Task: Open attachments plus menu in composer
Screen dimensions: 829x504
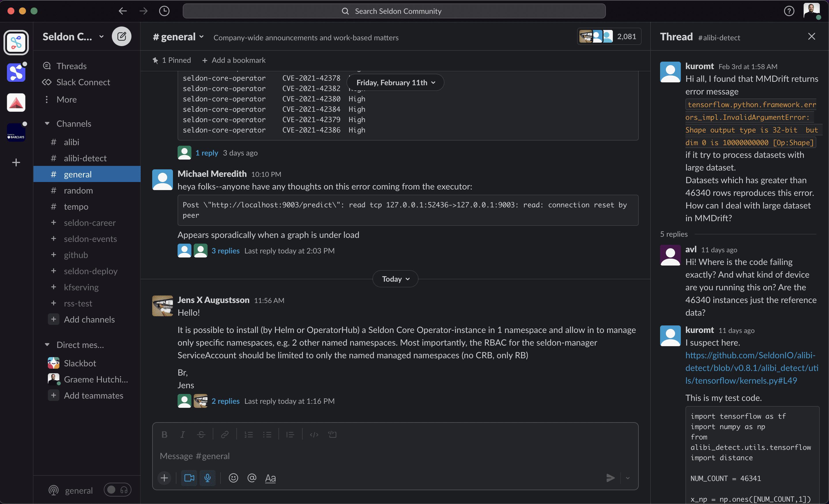Action: [164, 478]
